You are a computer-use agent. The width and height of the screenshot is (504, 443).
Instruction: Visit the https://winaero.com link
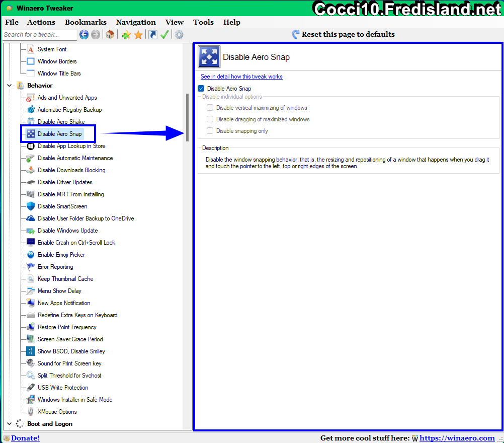(x=457, y=438)
